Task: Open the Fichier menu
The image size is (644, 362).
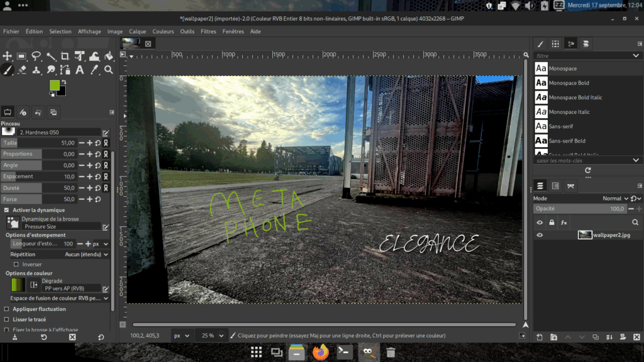Action: [11, 31]
